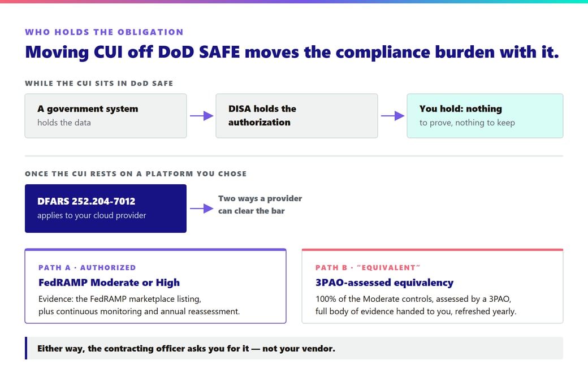588x373 pixels.
Task: Click the 'You hold: nothing' mint card
Action: pyautogui.click(x=485, y=116)
